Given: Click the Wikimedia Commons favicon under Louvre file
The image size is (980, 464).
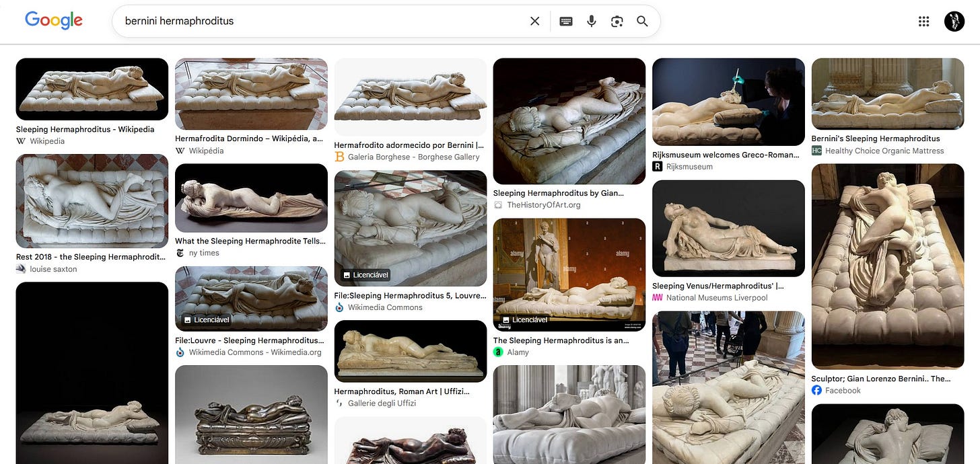Looking at the screenshot, I should (x=180, y=352).
